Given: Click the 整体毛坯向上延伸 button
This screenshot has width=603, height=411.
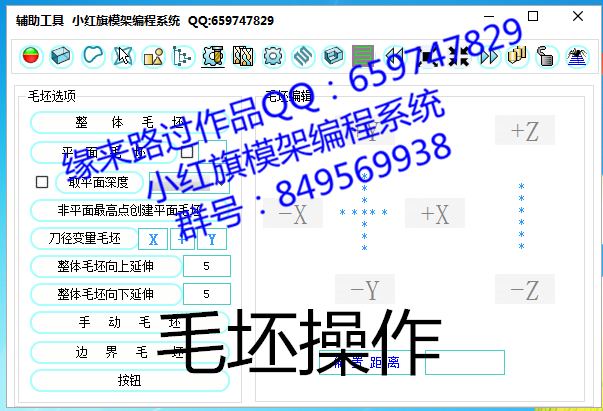Looking at the screenshot, I should [x=106, y=266].
